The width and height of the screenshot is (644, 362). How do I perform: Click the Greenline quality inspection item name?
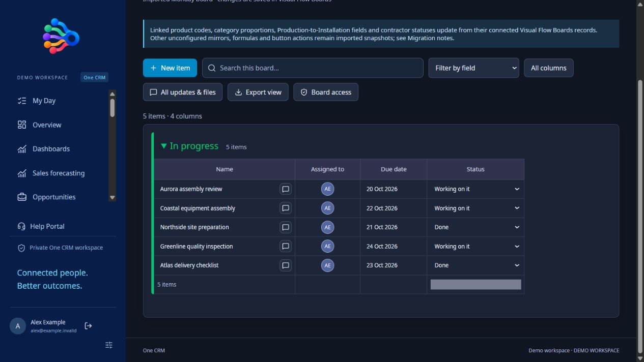coord(197,247)
